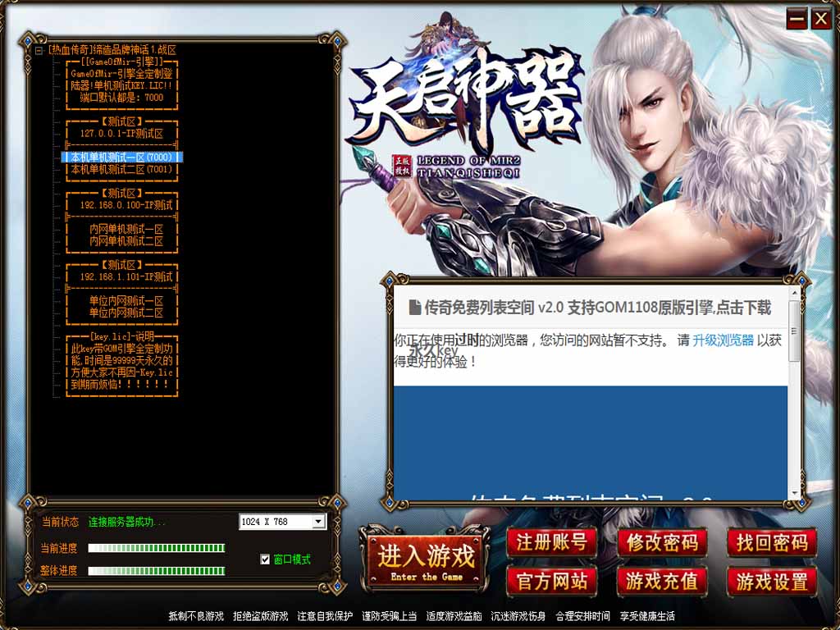The width and height of the screenshot is (840, 630).
Task: Click the 拒绝盗版游戏 footer text
Action: [260, 617]
